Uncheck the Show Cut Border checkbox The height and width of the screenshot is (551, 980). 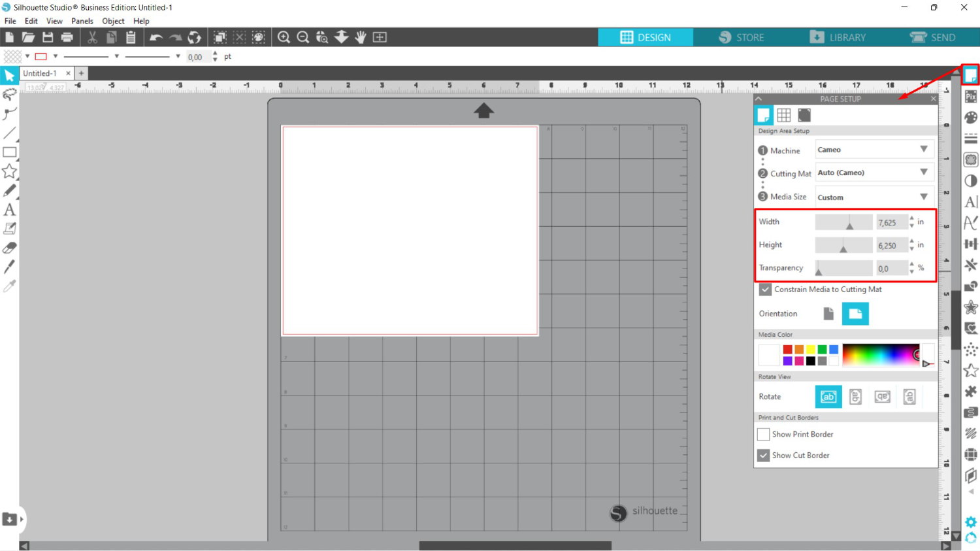763,456
